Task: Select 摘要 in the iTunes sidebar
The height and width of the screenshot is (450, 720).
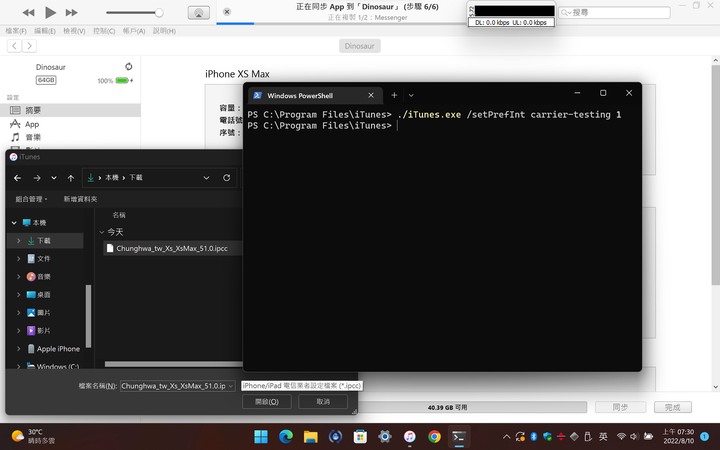Action: point(70,110)
